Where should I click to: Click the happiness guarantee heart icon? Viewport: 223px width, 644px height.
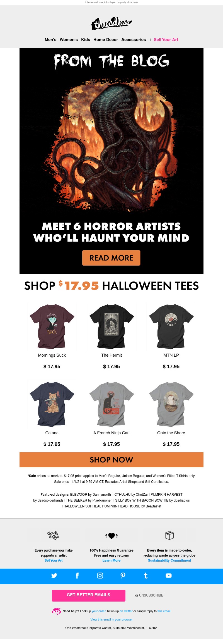point(111,536)
